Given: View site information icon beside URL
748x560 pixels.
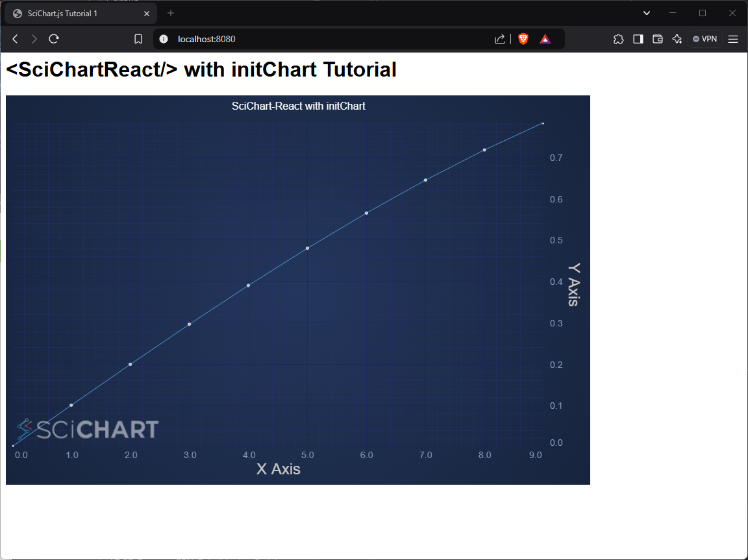Looking at the screenshot, I should pos(164,39).
